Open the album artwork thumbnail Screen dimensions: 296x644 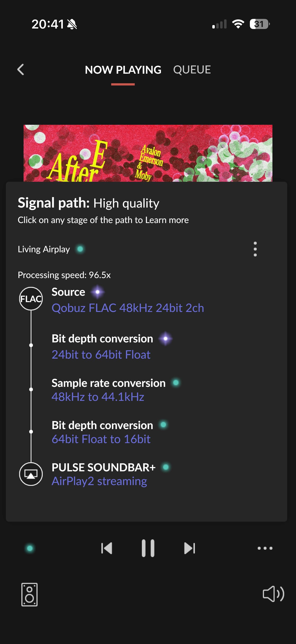pos(148,153)
